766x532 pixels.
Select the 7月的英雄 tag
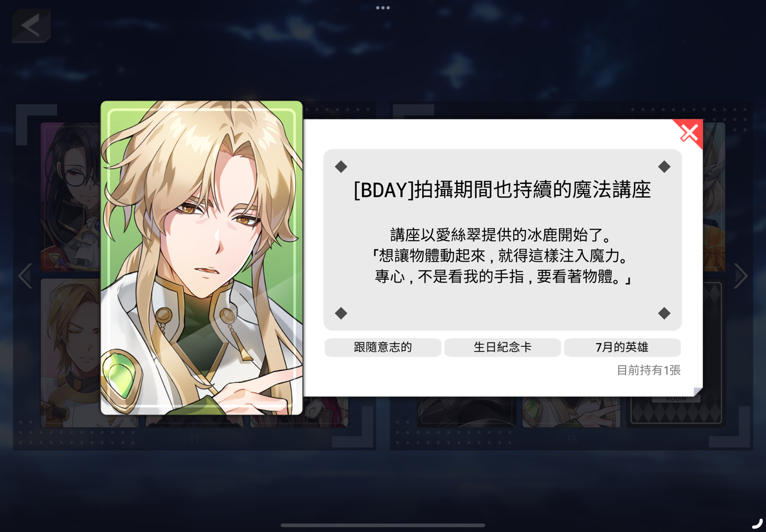622,347
